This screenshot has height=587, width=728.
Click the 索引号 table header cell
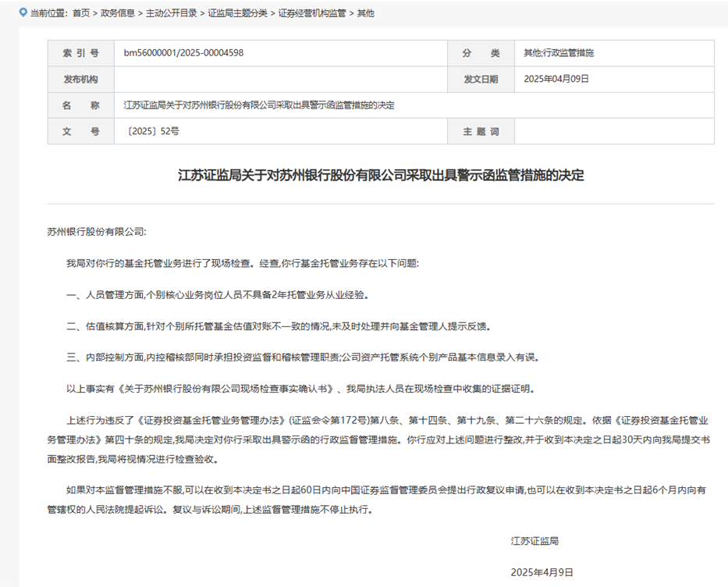(x=81, y=53)
